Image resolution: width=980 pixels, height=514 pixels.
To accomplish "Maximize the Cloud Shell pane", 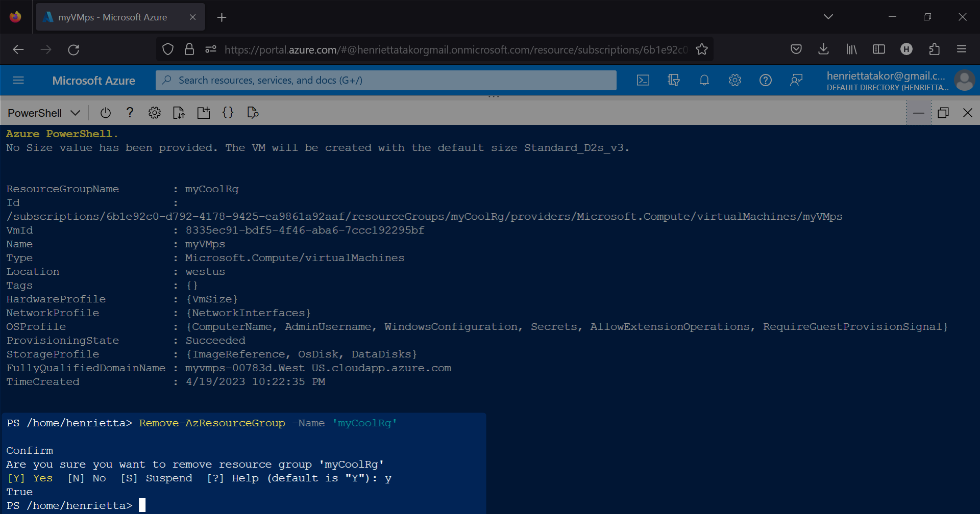I will point(943,113).
